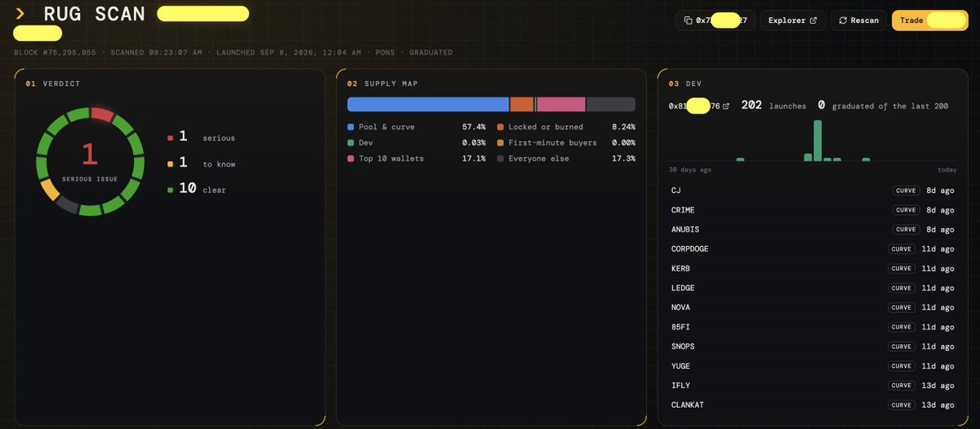Click the '10 clear' legend row
This screenshot has height=429, width=980.
click(x=197, y=189)
